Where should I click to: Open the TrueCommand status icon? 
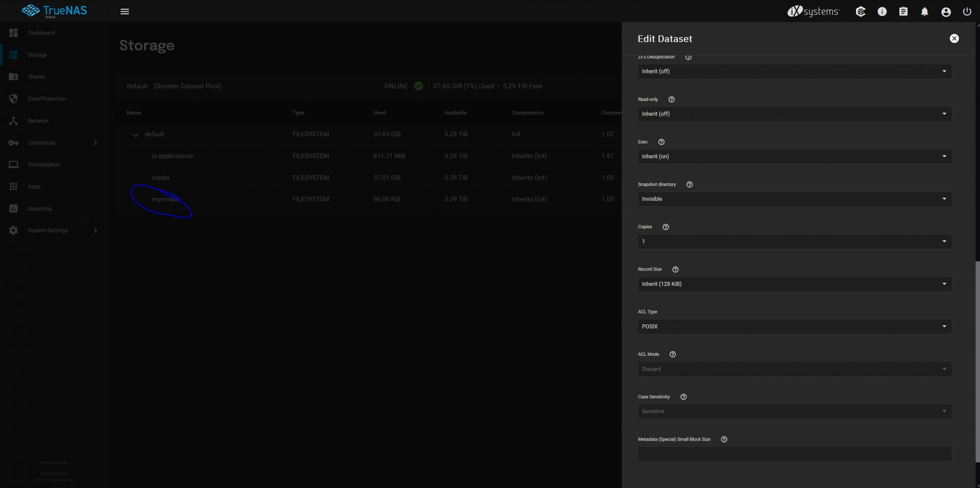click(861, 11)
